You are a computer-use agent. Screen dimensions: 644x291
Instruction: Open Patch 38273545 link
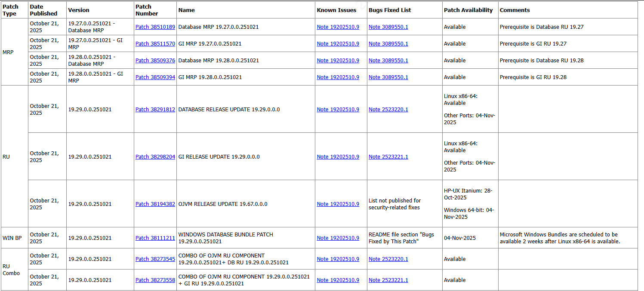click(155, 259)
